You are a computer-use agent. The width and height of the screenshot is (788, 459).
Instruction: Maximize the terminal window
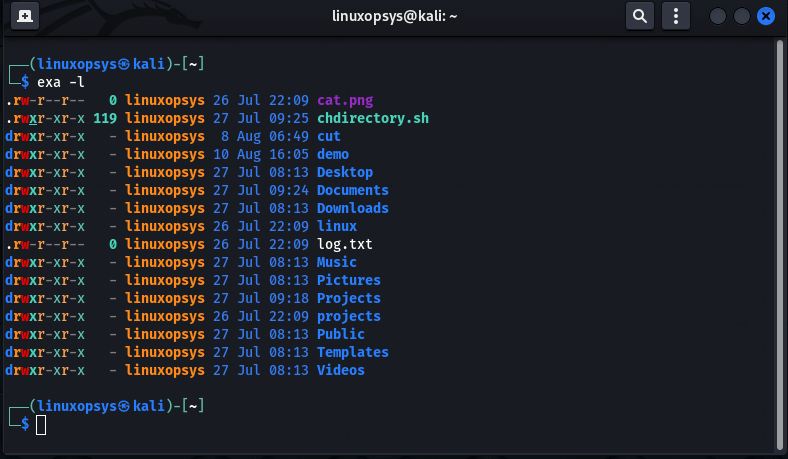[742, 16]
